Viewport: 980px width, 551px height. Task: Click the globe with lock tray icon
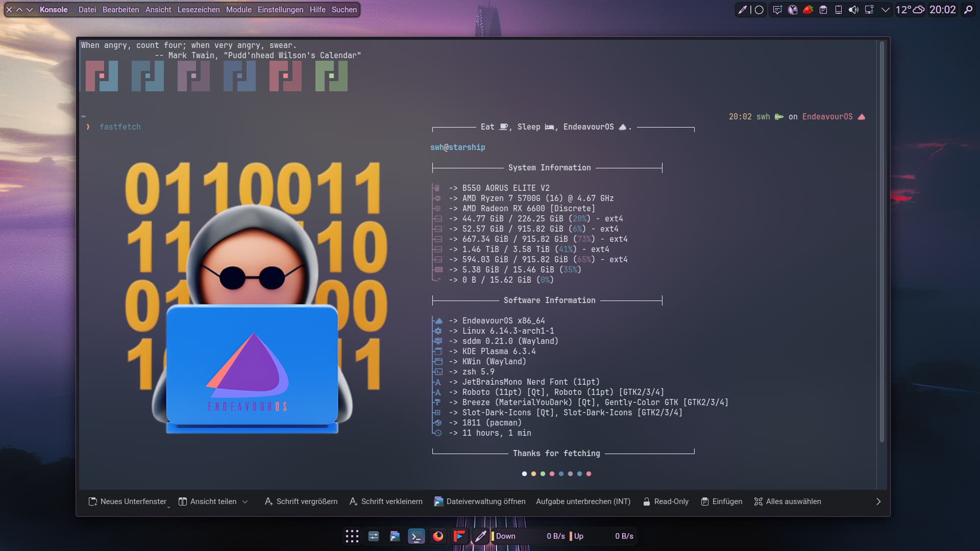tap(793, 10)
